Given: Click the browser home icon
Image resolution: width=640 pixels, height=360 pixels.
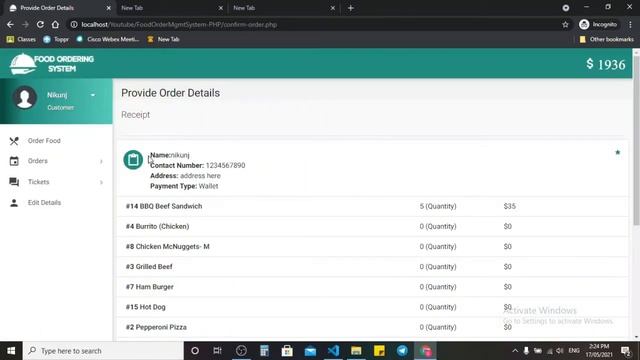Looking at the screenshot, I should 55,24.
